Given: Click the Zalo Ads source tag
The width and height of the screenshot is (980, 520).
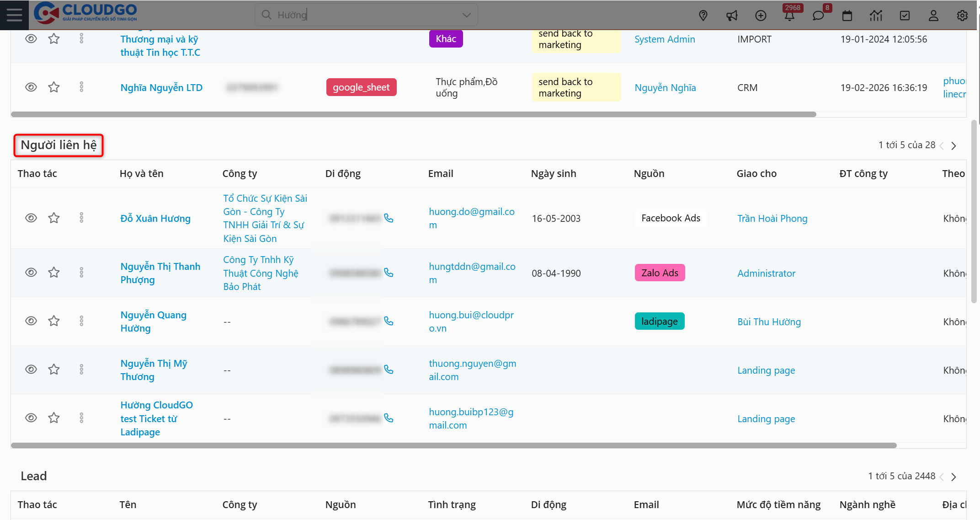Looking at the screenshot, I should [659, 273].
